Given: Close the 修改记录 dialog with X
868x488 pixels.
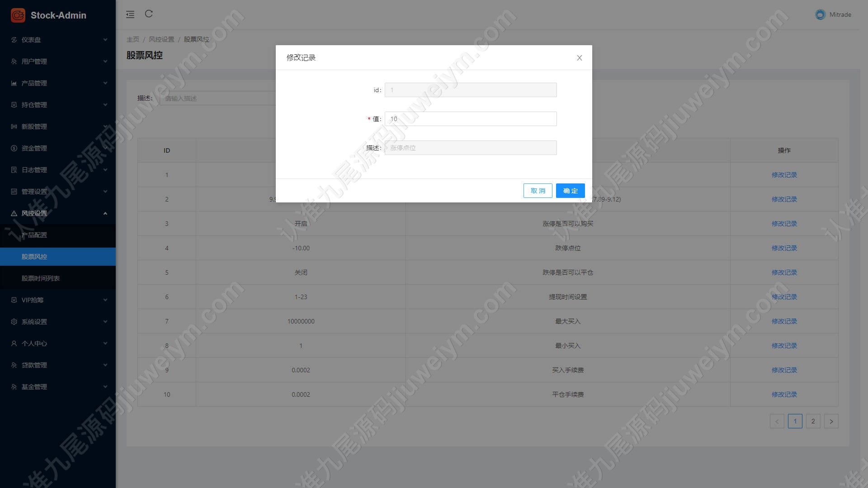Looking at the screenshot, I should [x=579, y=58].
